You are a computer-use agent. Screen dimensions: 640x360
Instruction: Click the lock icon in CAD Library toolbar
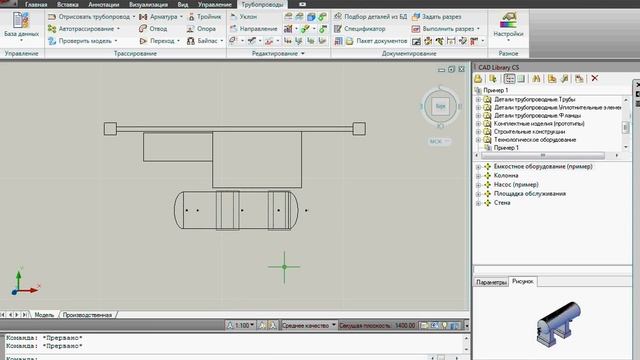click(x=478, y=78)
